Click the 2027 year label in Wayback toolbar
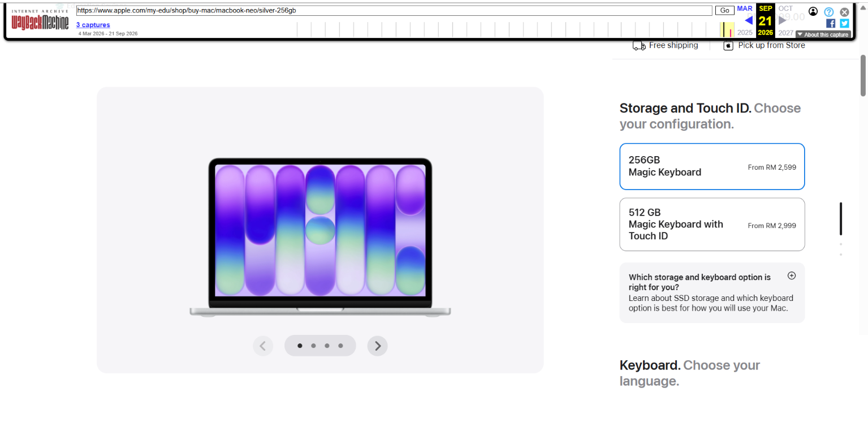 [786, 33]
